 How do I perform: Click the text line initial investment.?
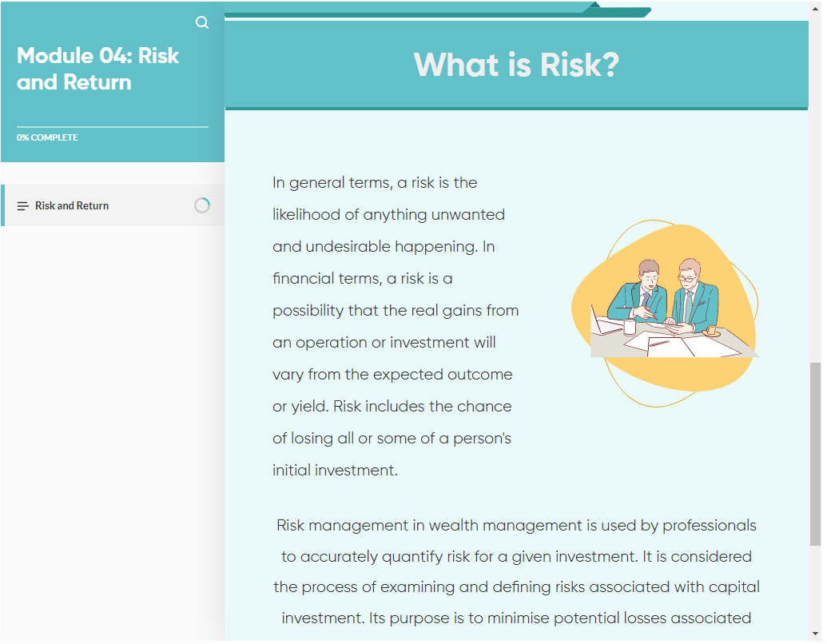click(335, 471)
